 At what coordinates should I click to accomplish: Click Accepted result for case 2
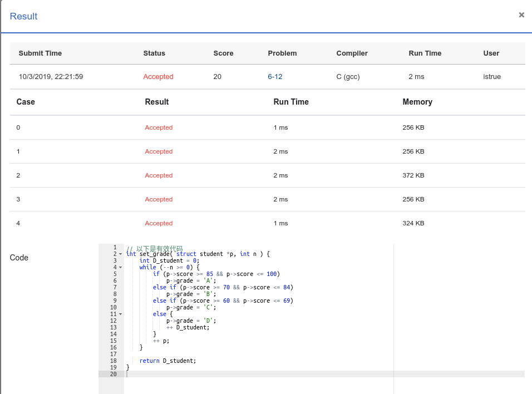click(x=159, y=175)
